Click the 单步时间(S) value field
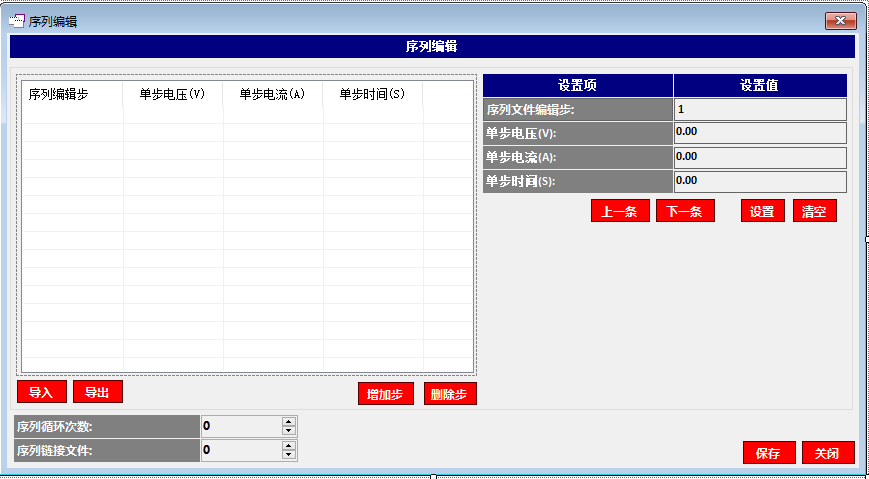The width and height of the screenshot is (869, 479). coord(760,182)
